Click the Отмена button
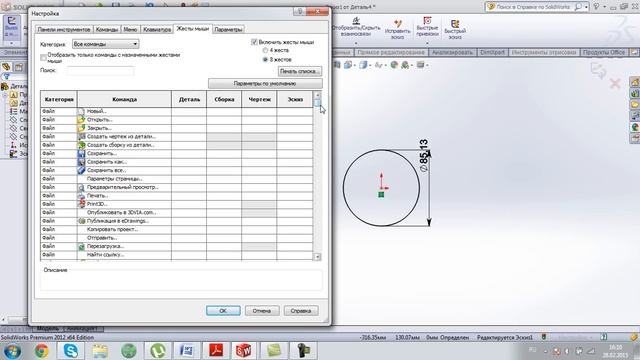Image resolution: width=640 pixels, height=360 pixels. tap(262, 311)
